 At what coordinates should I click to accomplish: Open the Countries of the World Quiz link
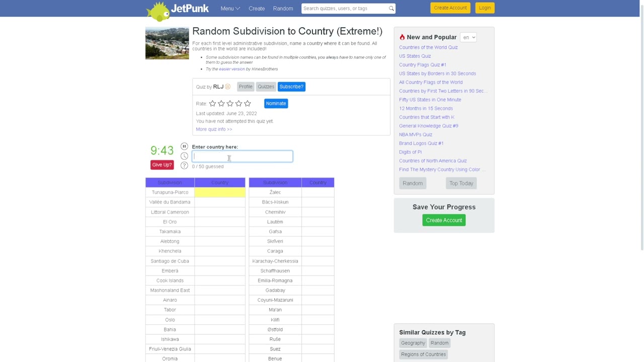[x=428, y=47]
